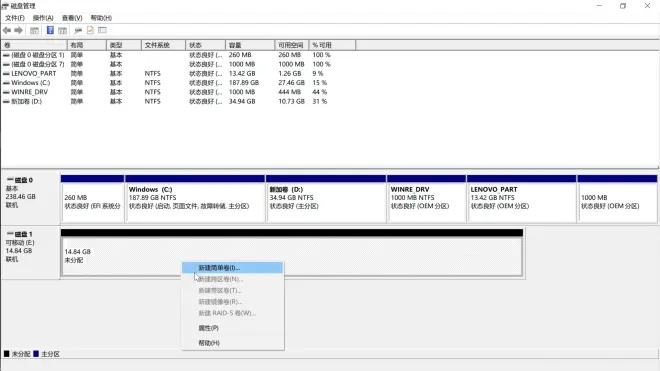Click the blue 主分区 legend swatch
Image resolution: width=660 pixels, height=371 pixels.
coord(36,354)
